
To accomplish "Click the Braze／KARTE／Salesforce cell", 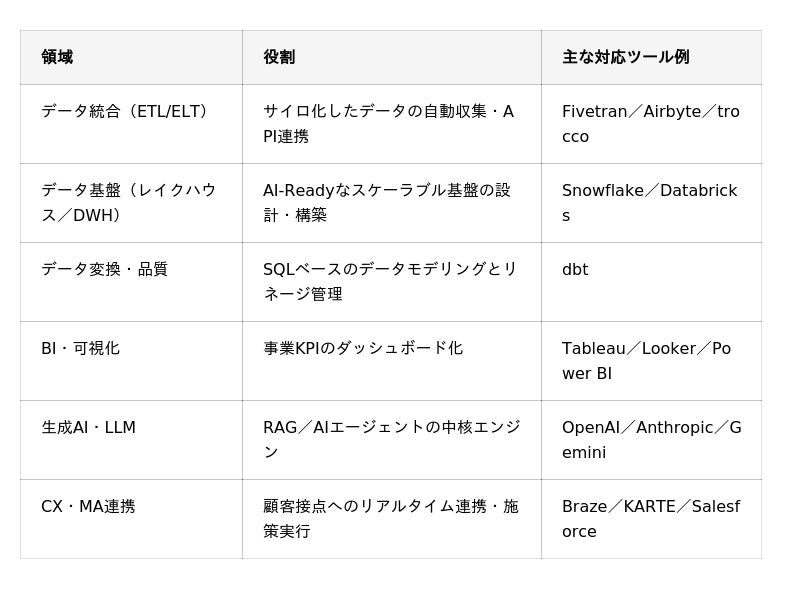I will coord(652,519).
